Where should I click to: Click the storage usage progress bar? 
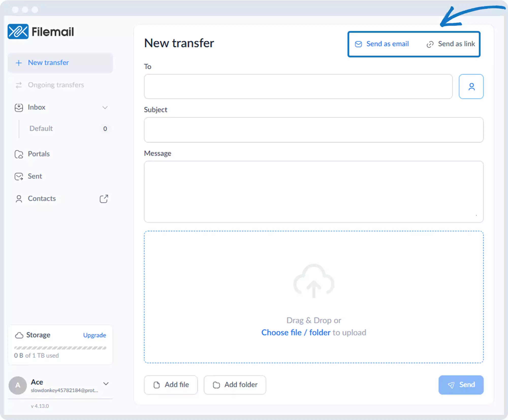[x=60, y=348]
